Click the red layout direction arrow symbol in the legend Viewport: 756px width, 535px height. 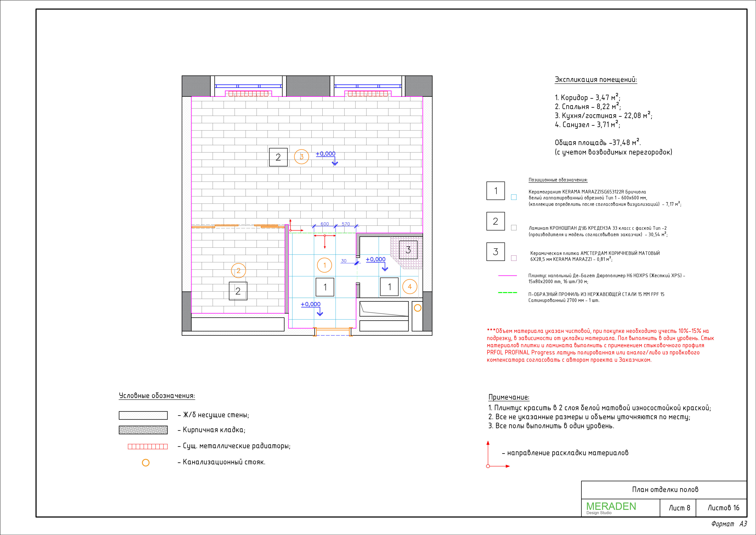point(497,455)
